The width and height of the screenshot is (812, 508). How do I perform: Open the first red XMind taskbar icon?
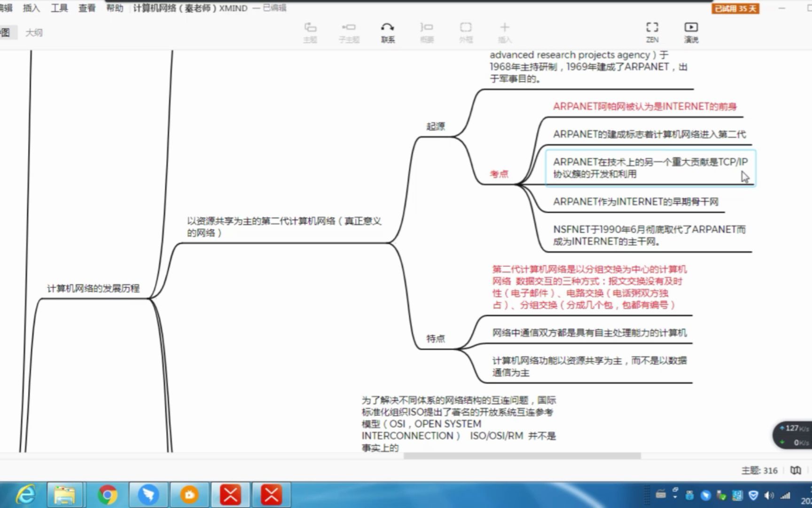click(x=231, y=495)
